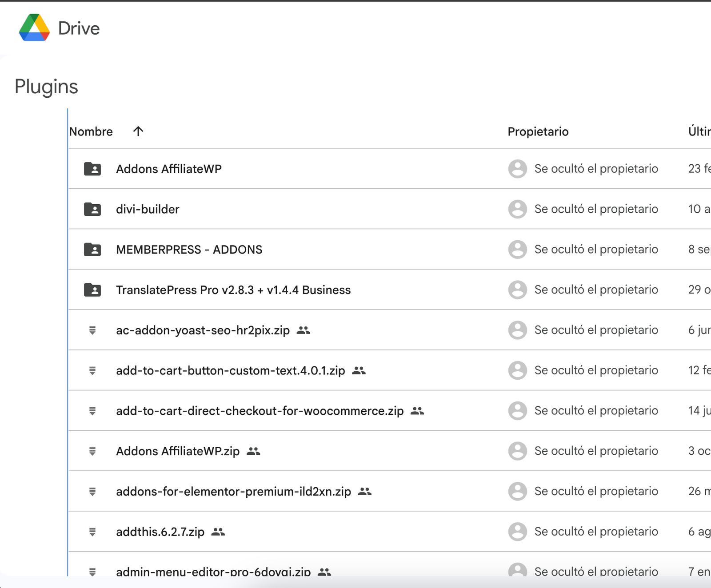Click shared people icon beside ac-addon-yoast-seo-hr2pix.zip
Image resolution: width=711 pixels, height=588 pixels.
304,330
